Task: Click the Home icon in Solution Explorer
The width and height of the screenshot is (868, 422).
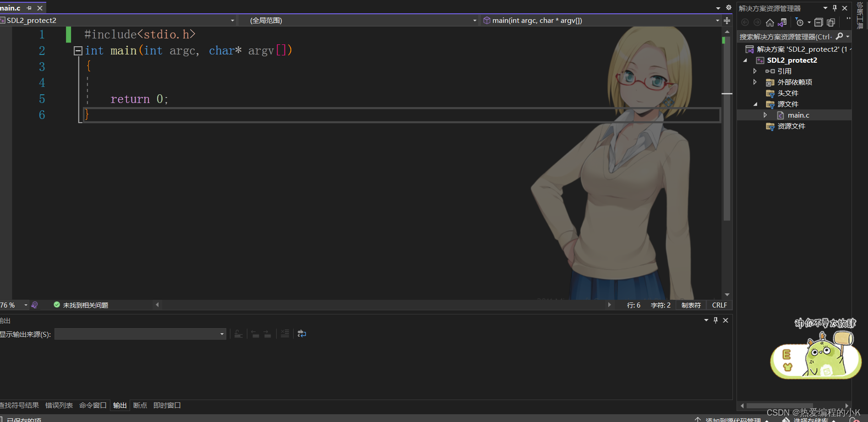Action: click(x=770, y=22)
